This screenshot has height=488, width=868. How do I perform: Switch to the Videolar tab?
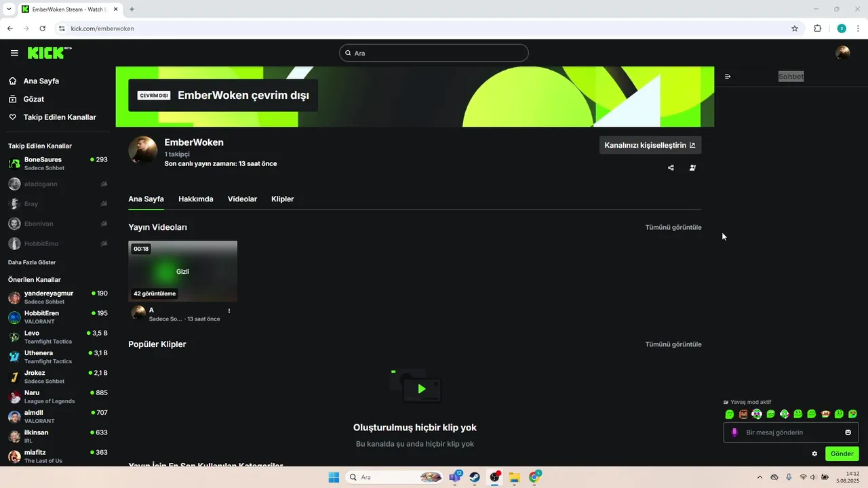click(242, 199)
